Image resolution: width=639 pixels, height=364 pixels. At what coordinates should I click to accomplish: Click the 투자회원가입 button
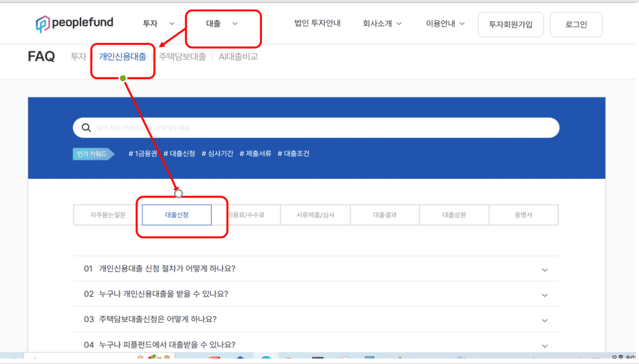pos(510,24)
